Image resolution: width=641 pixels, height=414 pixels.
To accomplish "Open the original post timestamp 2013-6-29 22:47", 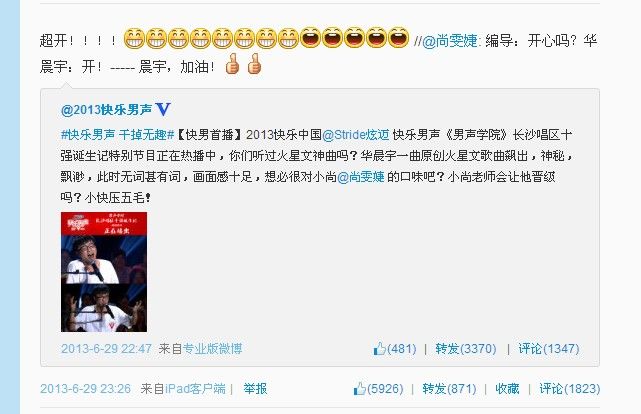I will pyautogui.click(x=106, y=349).
